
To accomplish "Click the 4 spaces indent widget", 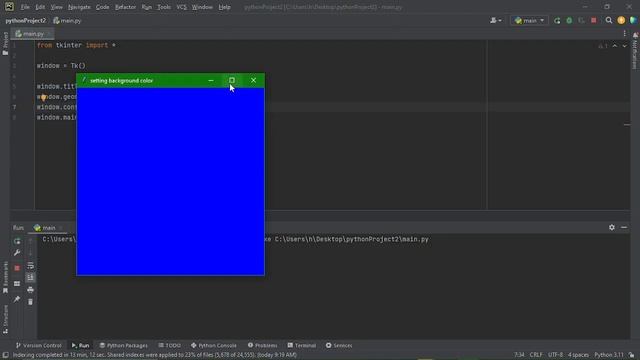I will (578, 355).
